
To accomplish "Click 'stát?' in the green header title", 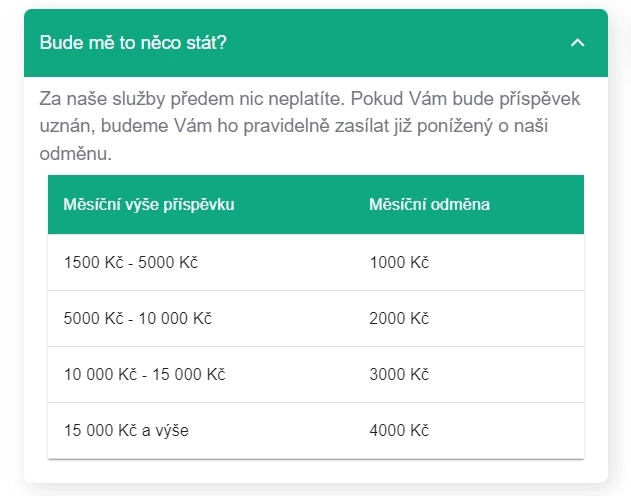I will (x=207, y=43).
